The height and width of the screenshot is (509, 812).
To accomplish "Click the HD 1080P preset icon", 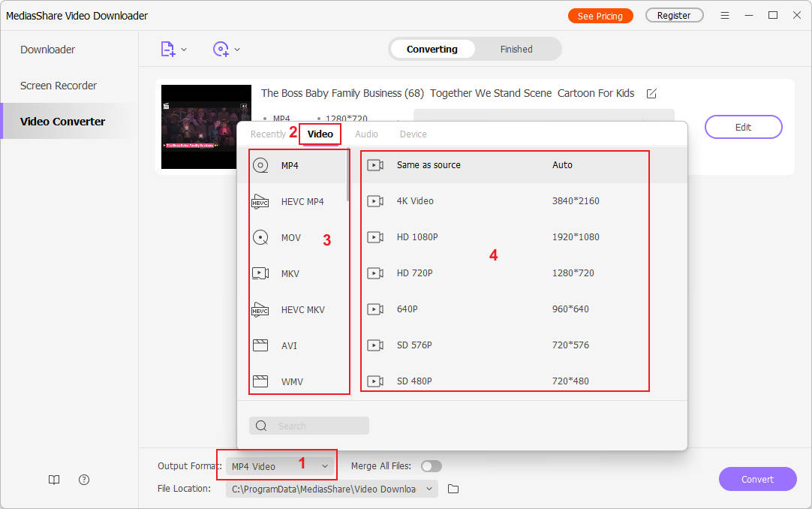I will (375, 237).
